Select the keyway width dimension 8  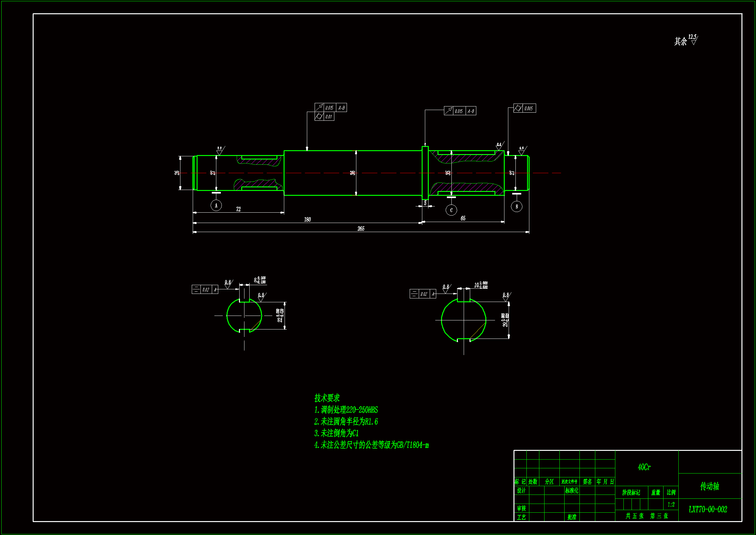click(260, 280)
